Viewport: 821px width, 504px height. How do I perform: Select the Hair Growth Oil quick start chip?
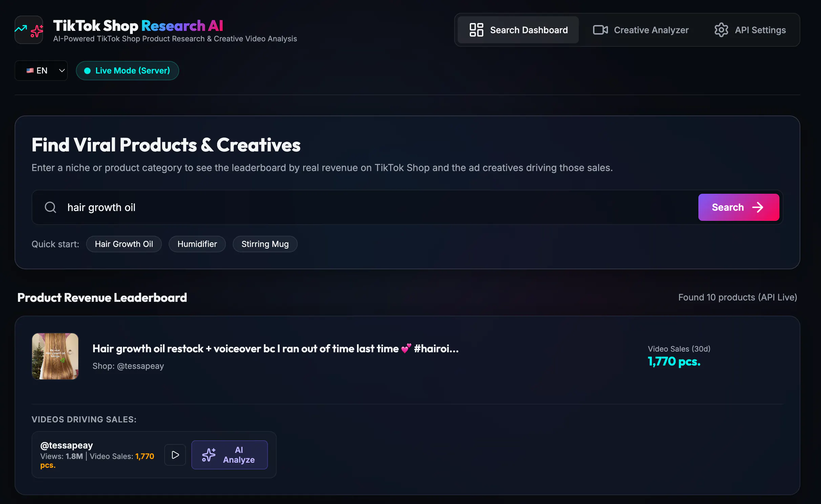point(124,244)
